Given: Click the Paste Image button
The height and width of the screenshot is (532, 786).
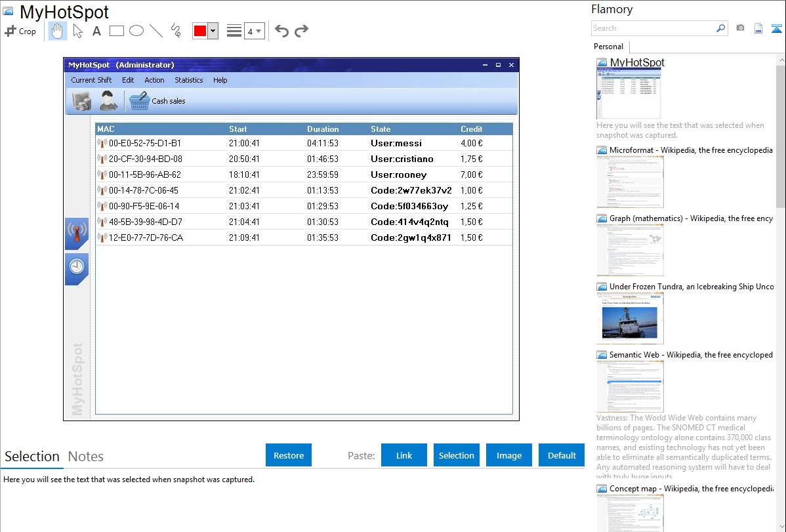Looking at the screenshot, I should (x=509, y=455).
